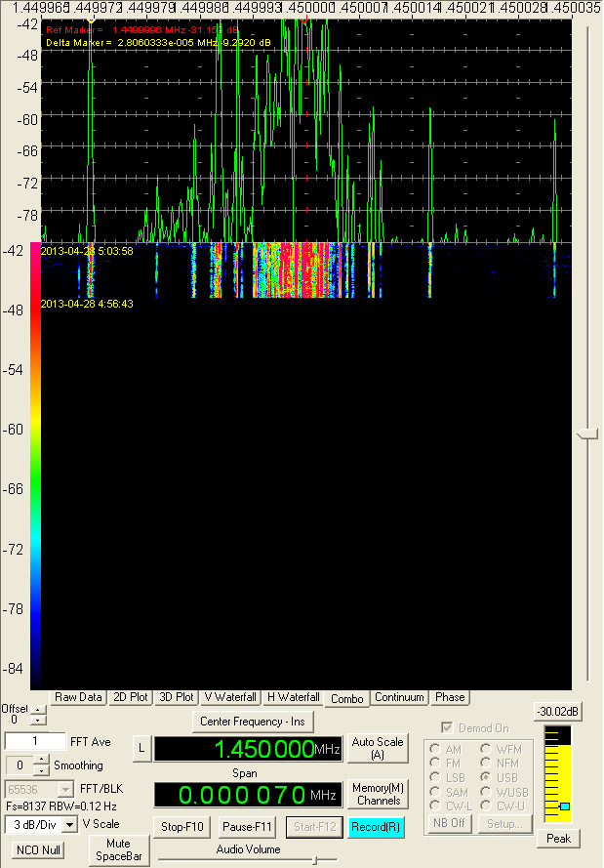Screen dimensions: 604x868
Task: Click the Start-F12 button
Action: tap(315, 826)
